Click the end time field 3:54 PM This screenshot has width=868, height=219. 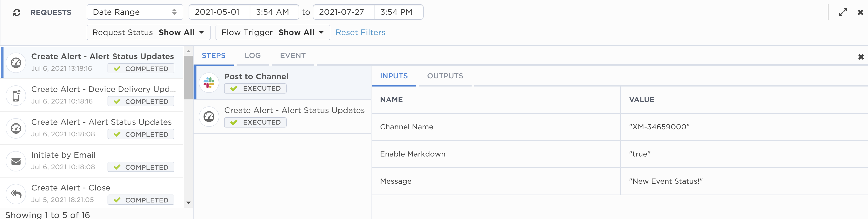pos(398,12)
